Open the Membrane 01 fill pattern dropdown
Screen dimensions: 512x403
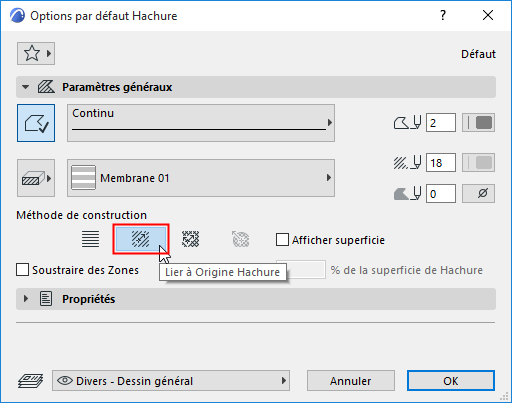pos(201,178)
